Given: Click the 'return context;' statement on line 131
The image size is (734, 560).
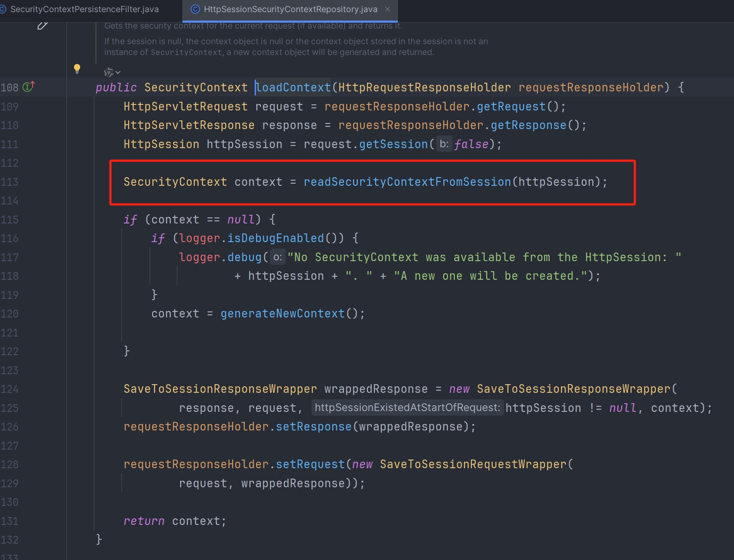Looking at the screenshot, I should pos(175,521).
